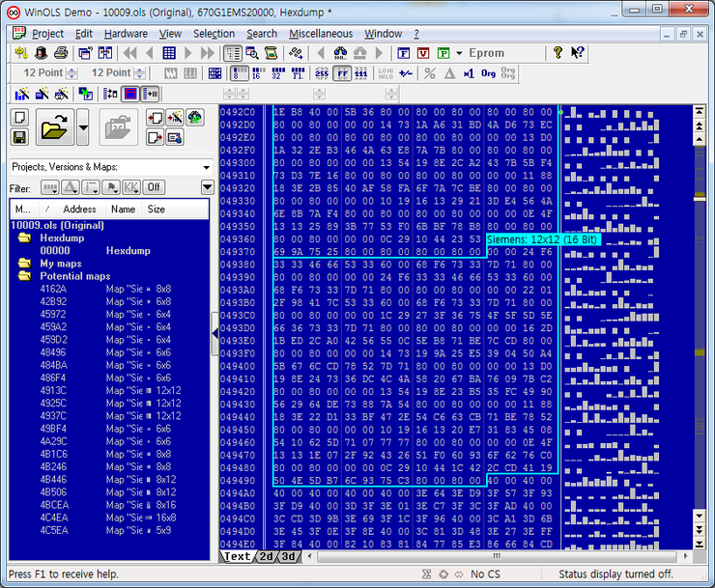Click the horizontal scrollbar under hexdump
Image resolution: width=715 pixels, height=588 pixels.
click(x=497, y=556)
